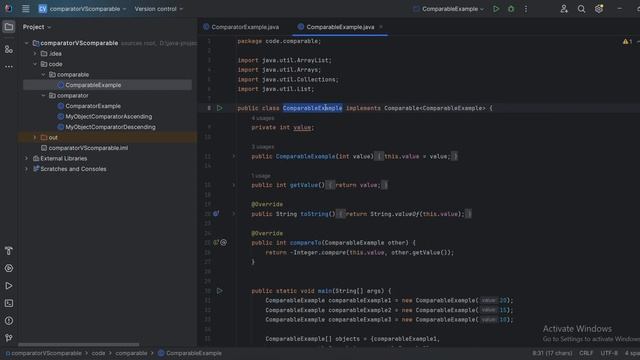
Task: Click the UTF-8 encoding status
Action: (609, 353)
